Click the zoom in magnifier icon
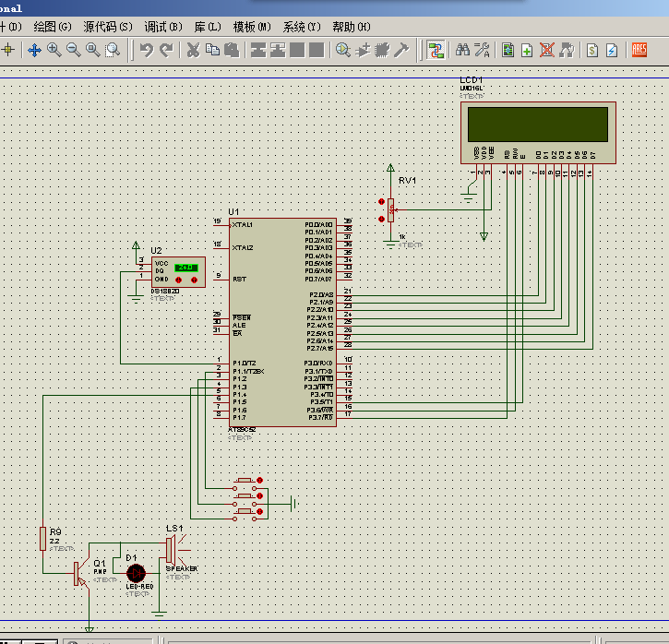Viewport: 669px width, 644px height. tap(54, 51)
